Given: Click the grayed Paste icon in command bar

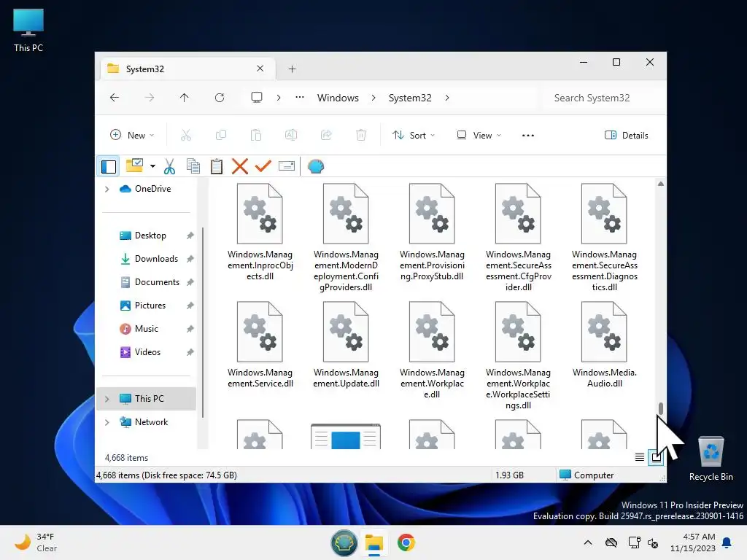Looking at the screenshot, I should [256, 135].
